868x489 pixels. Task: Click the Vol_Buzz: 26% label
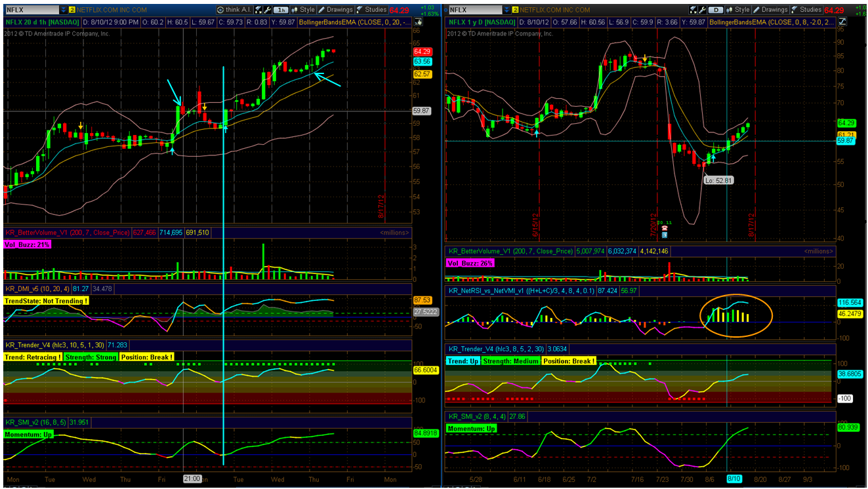click(x=470, y=263)
